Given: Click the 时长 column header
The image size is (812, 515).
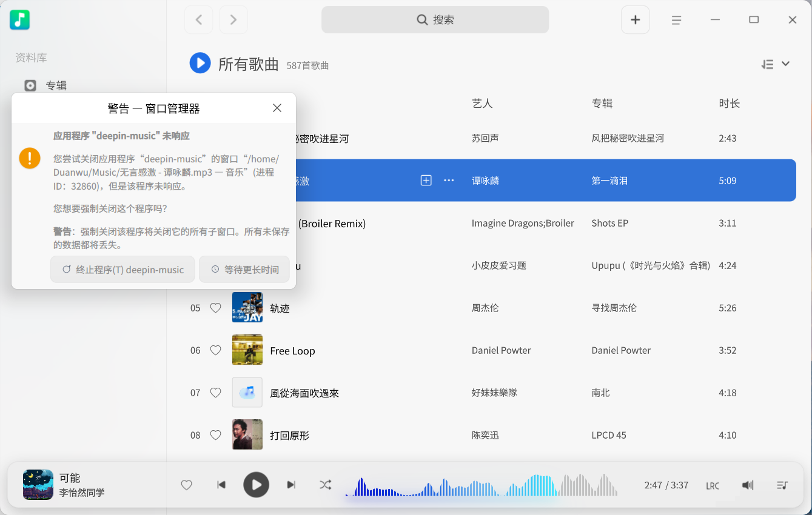Looking at the screenshot, I should (730, 104).
